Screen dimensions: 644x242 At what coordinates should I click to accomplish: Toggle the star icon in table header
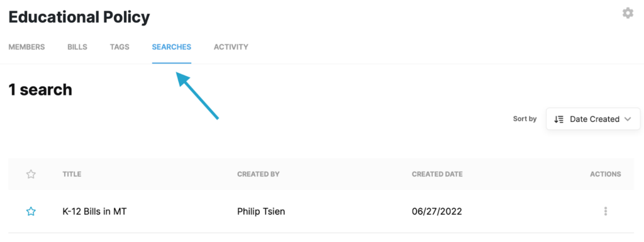click(x=31, y=174)
